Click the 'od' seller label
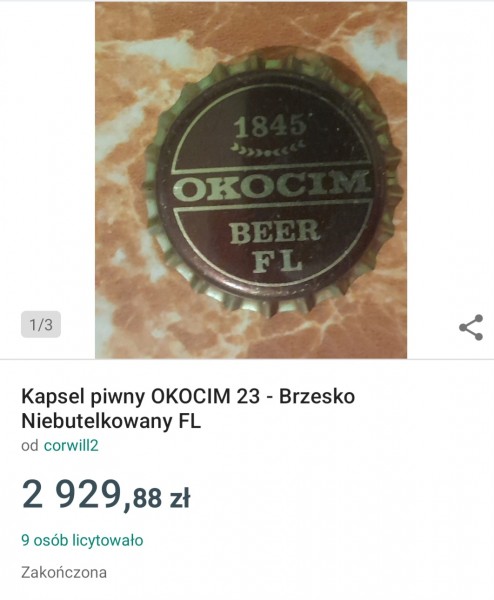494x600 pixels. (30, 445)
